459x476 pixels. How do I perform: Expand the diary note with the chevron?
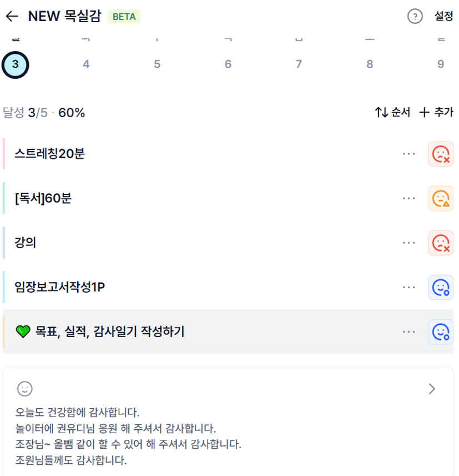point(432,389)
